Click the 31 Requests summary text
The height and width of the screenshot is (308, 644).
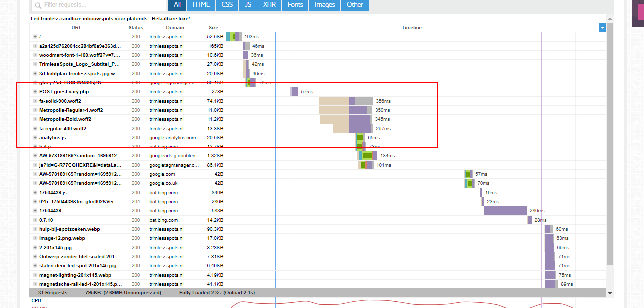[x=53, y=292]
